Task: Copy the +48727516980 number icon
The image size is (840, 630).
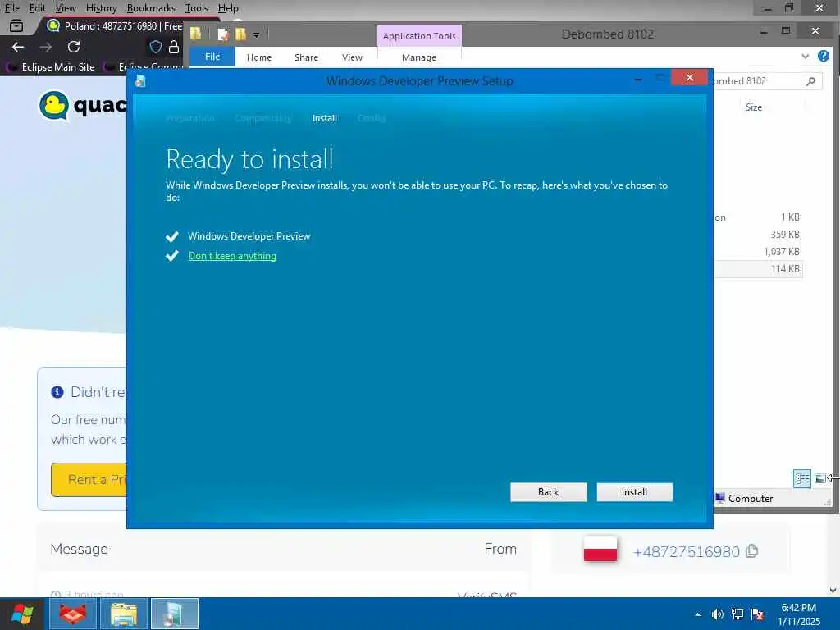Action: (x=752, y=550)
